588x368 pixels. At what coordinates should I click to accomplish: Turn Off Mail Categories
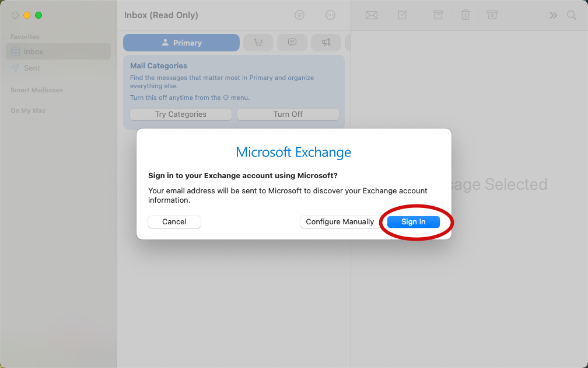click(x=288, y=114)
